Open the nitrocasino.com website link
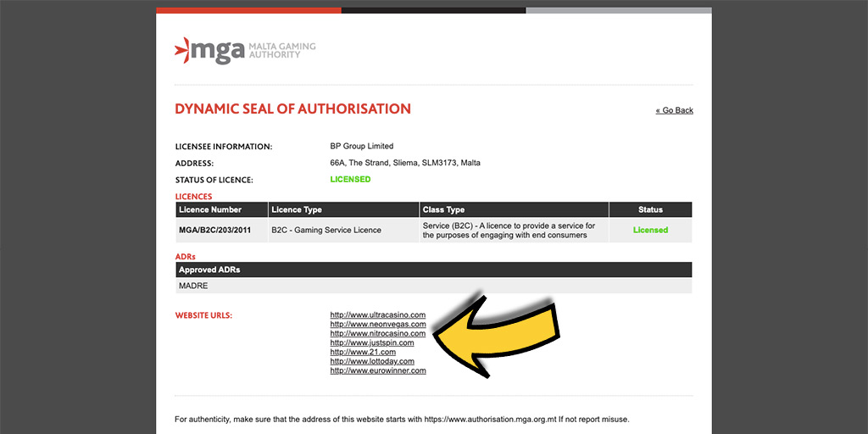The height and width of the screenshot is (434, 868). tap(377, 334)
